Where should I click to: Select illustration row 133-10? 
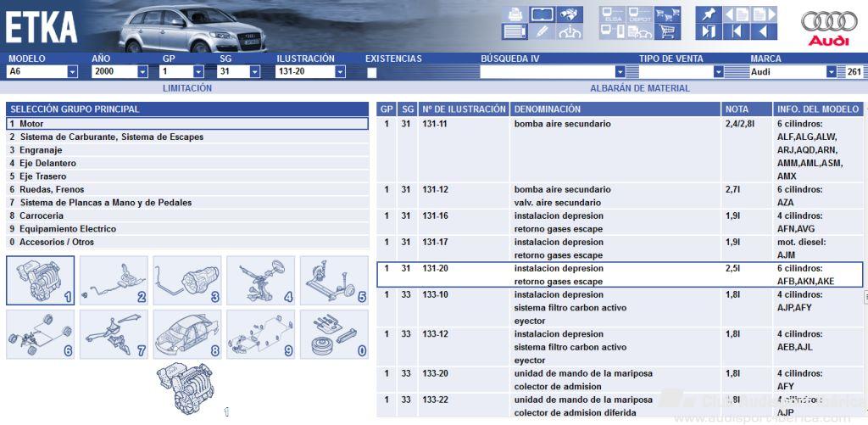tap(620, 308)
